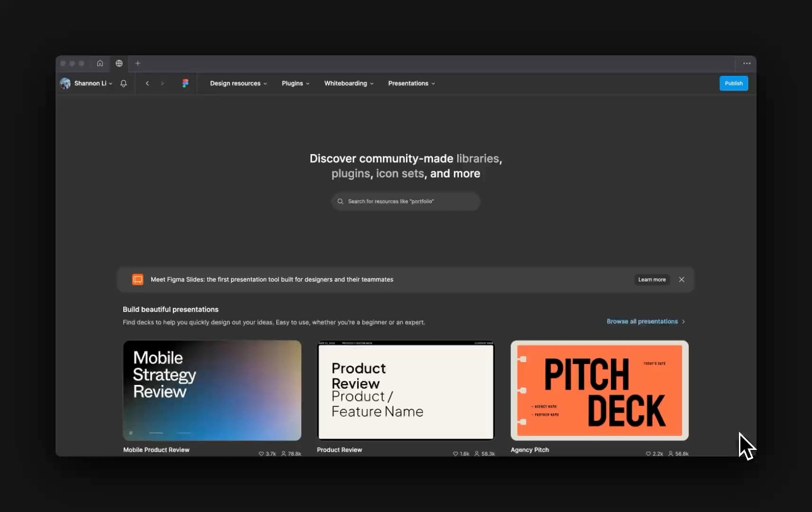Open the Whiteboarding menu
This screenshot has width=812, height=512.
click(349, 83)
